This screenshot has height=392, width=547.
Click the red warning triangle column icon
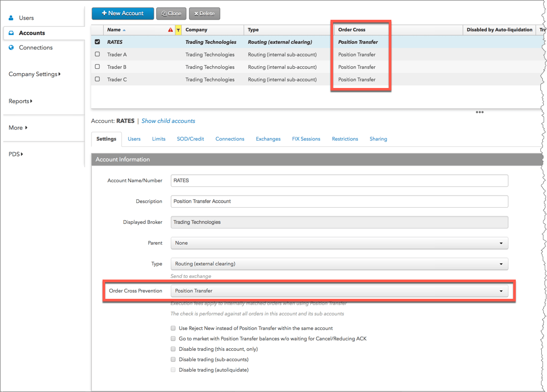[170, 30]
